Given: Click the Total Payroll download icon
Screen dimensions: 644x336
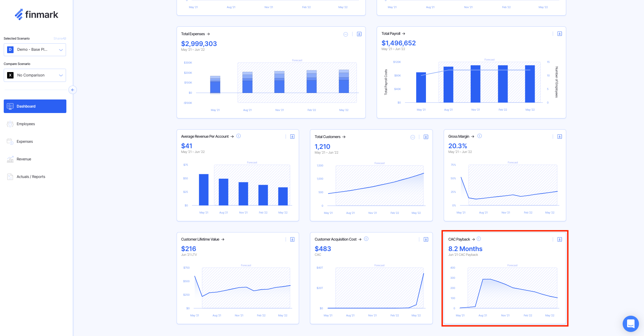Looking at the screenshot, I should (560, 34).
